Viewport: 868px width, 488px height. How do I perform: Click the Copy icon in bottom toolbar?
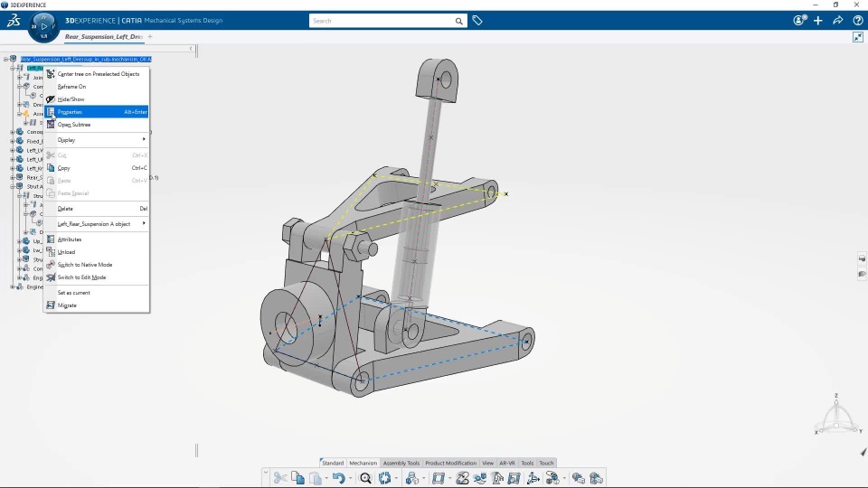point(297,478)
